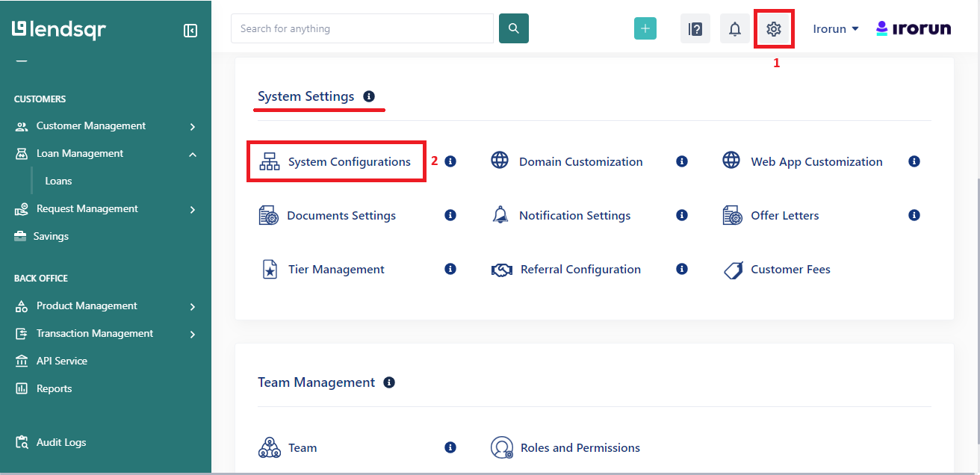This screenshot has height=475, width=980.
Task: Open System Configurations
Action: click(348, 161)
